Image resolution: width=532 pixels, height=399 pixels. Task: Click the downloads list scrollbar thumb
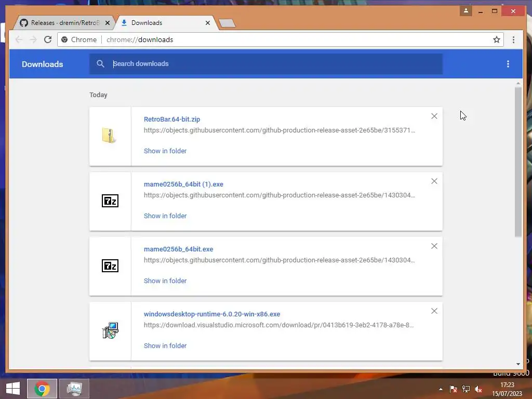(x=518, y=162)
